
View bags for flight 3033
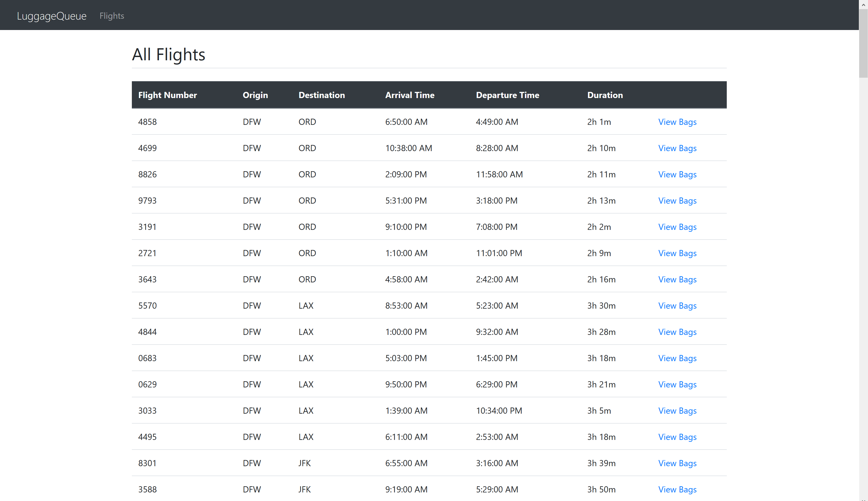tap(677, 411)
